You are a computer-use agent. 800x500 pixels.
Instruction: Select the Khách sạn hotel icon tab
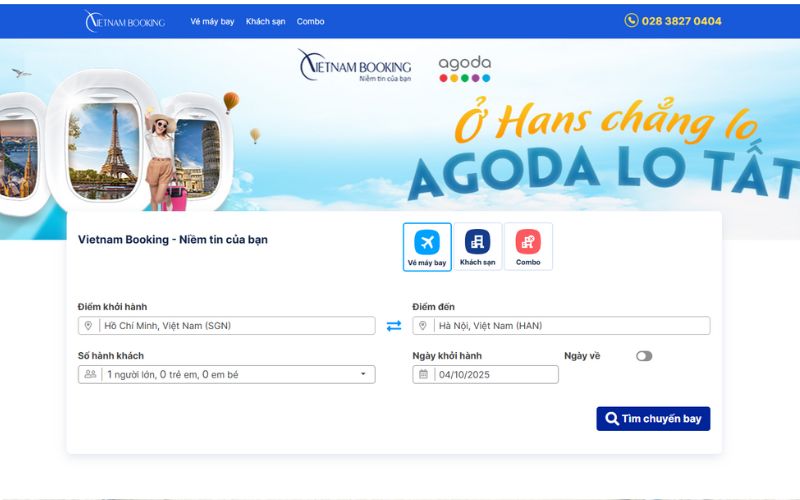(x=478, y=246)
